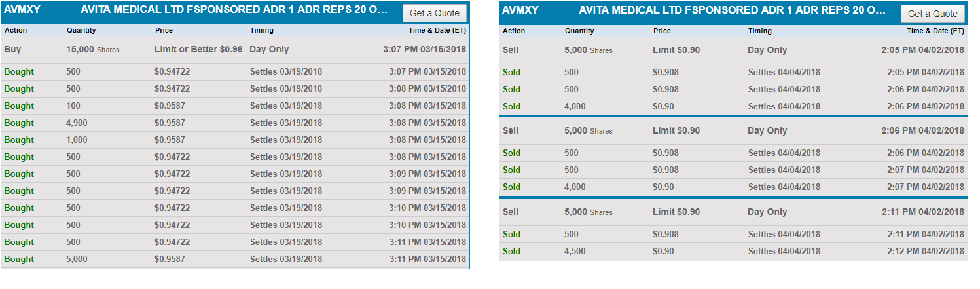Select the Bought 5,000 shares at $0.9587 row
Image resolution: width=980 pixels, height=289 pixels.
pos(236,259)
